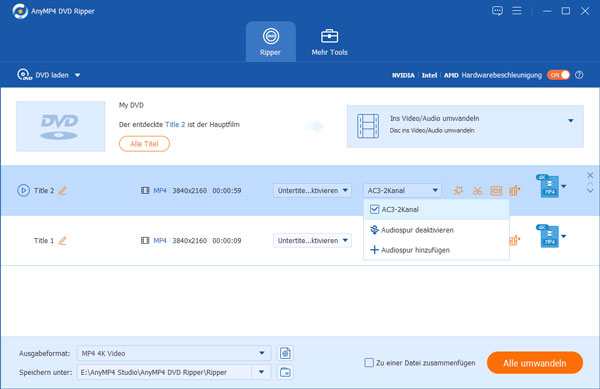Click the scissors cut icon for Title 2
The image size is (600, 389).
[477, 190]
